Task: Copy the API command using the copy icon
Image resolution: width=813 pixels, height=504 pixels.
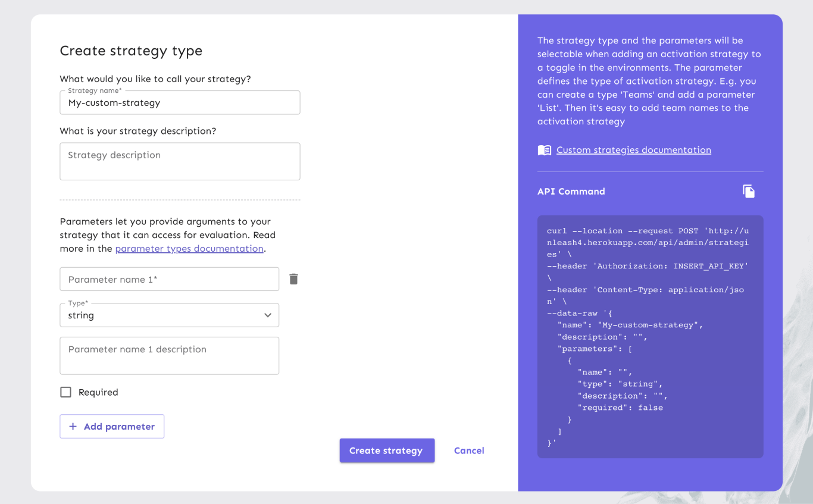Action: coord(749,191)
